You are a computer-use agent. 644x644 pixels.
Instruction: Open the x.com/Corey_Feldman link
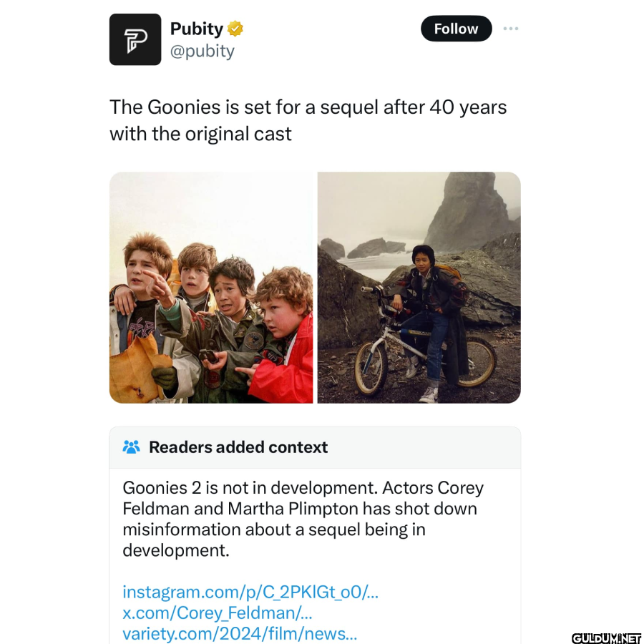pyautogui.click(x=218, y=613)
